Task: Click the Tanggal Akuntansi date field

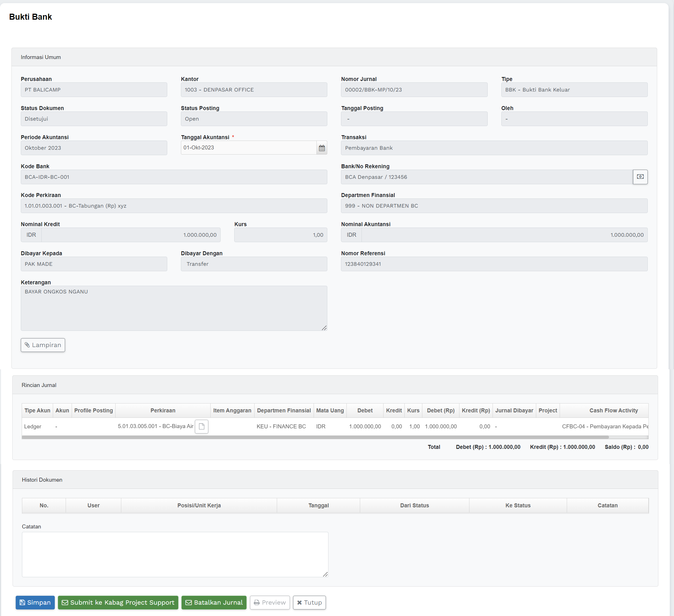Action: 249,148
